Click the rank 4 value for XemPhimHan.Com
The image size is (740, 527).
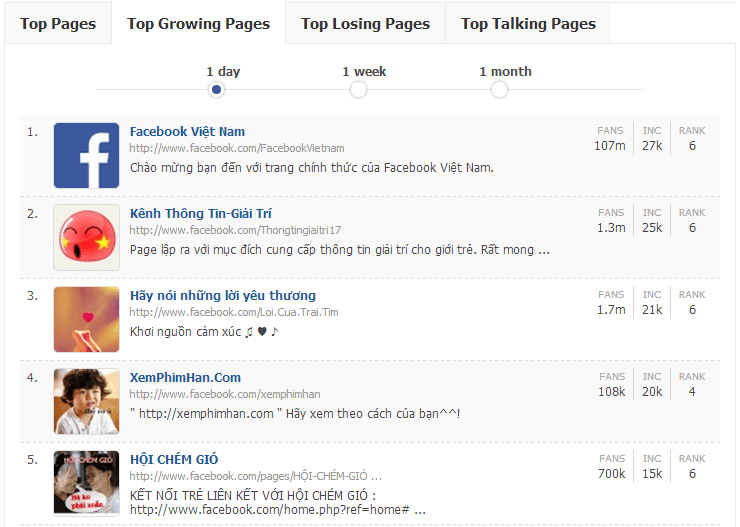(x=692, y=392)
